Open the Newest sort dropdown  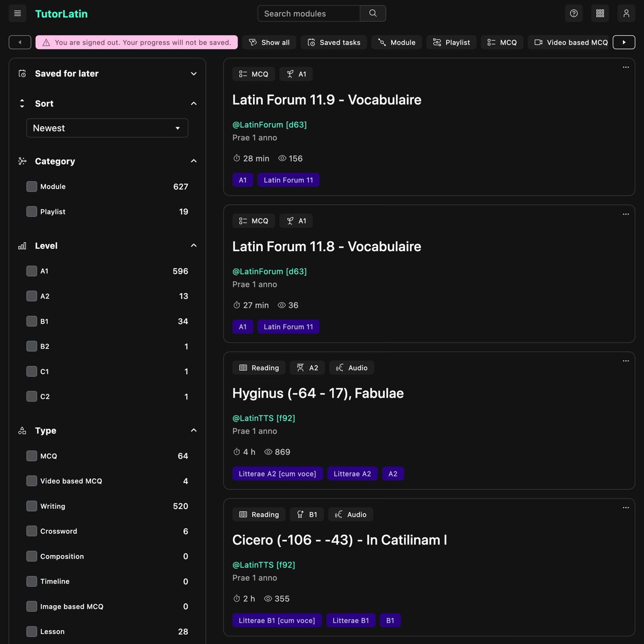(107, 128)
